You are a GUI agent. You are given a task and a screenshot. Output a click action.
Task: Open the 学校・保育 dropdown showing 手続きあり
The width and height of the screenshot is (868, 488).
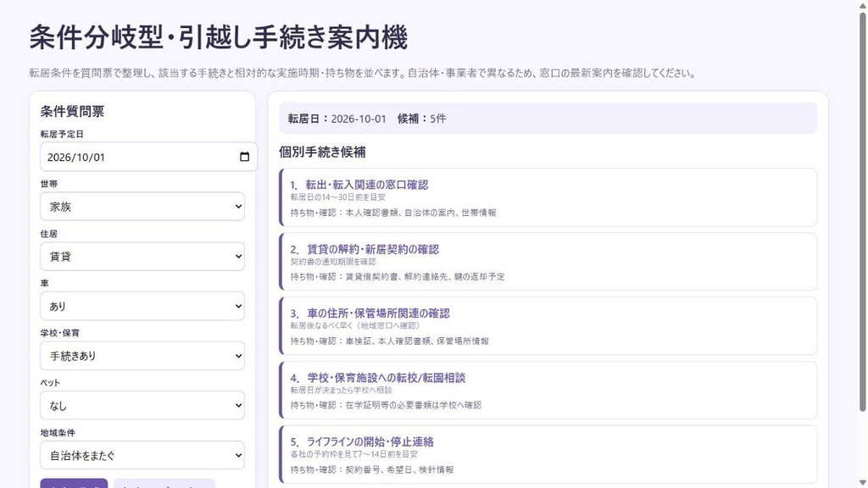[x=142, y=356]
